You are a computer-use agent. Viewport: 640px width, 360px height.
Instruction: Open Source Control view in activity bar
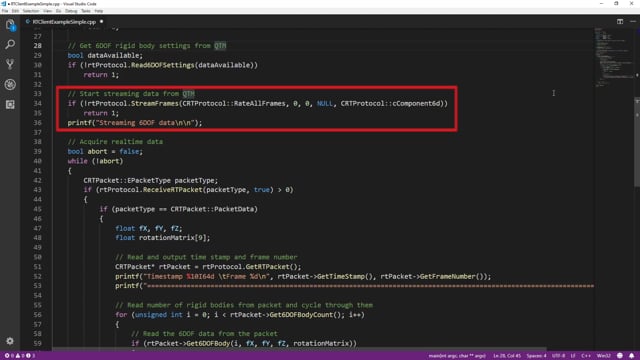pos(10,64)
